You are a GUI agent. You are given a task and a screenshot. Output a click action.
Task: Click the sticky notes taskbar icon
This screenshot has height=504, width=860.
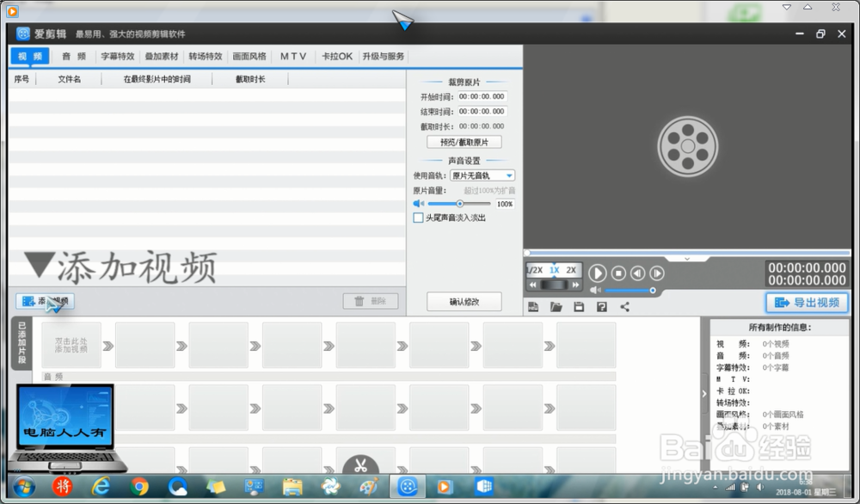click(x=216, y=487)
